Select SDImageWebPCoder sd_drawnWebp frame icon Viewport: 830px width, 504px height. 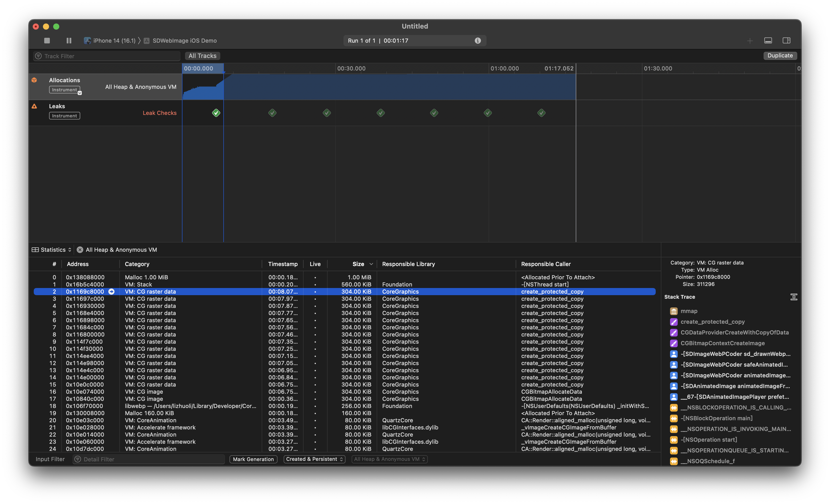(x=673, y=354)
